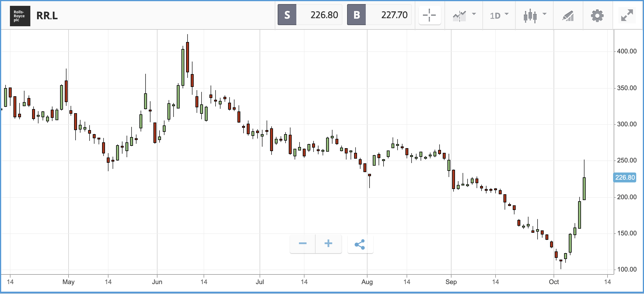Open chart settings gear icon
The height and width of the screenshot is (294, 644).
pos(597,16)
